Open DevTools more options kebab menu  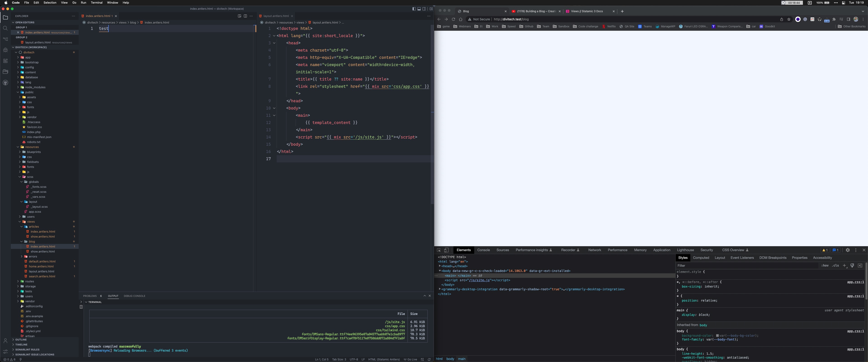(856, 250)
